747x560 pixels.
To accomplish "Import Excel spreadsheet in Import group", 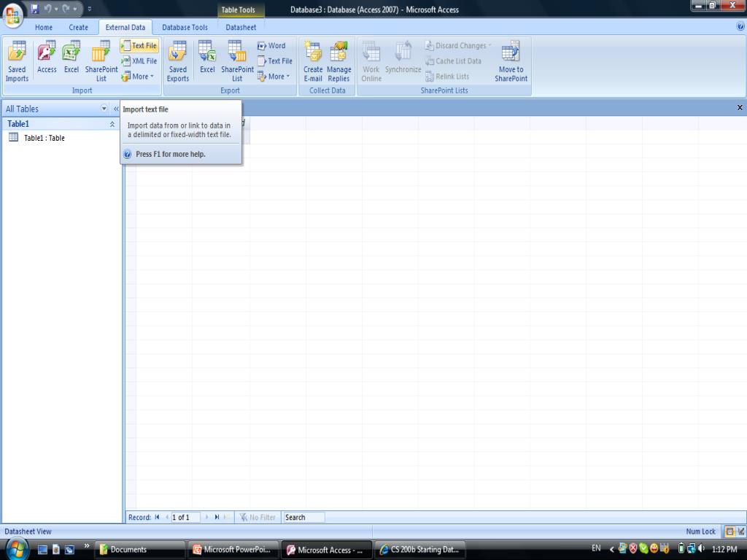I will click(x=71, y=57).
